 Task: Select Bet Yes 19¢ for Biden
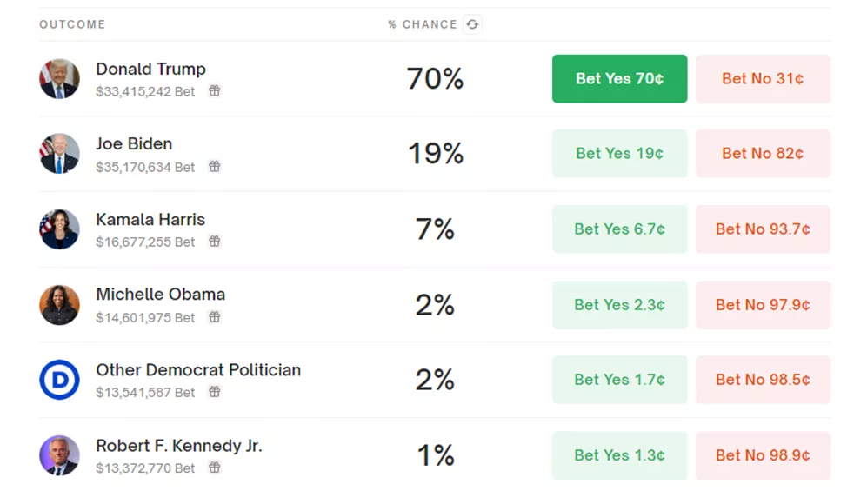(x=619, y=154)
